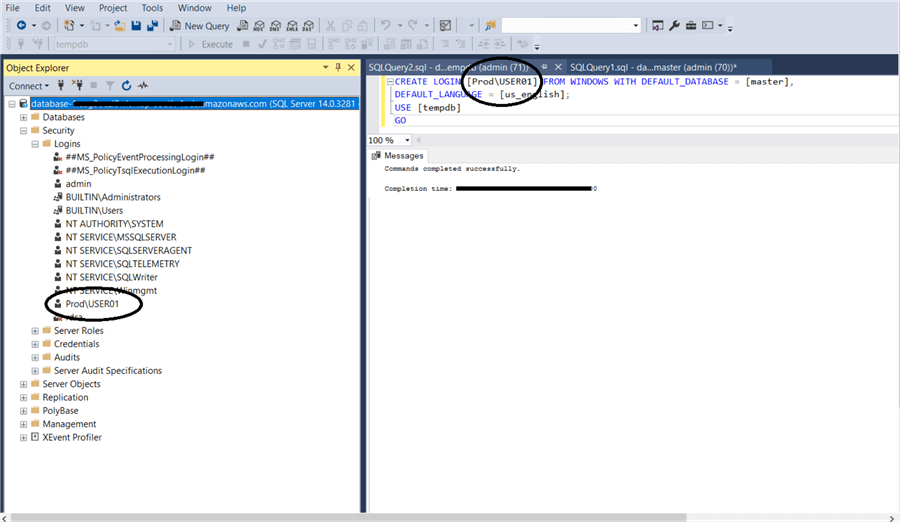This screenshot has height=522, width=900.
Task: Open the File menu
Action: click(x=12, y=8)
